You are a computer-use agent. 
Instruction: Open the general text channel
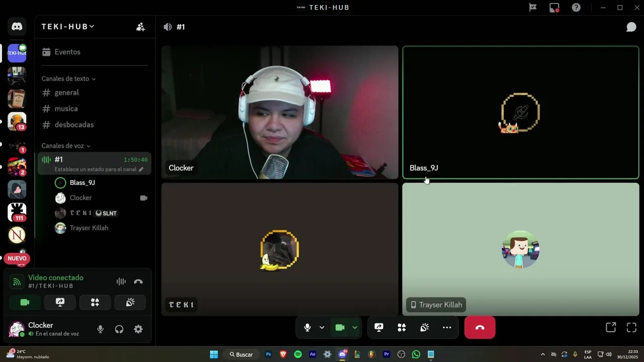click(x=94, y=93)
